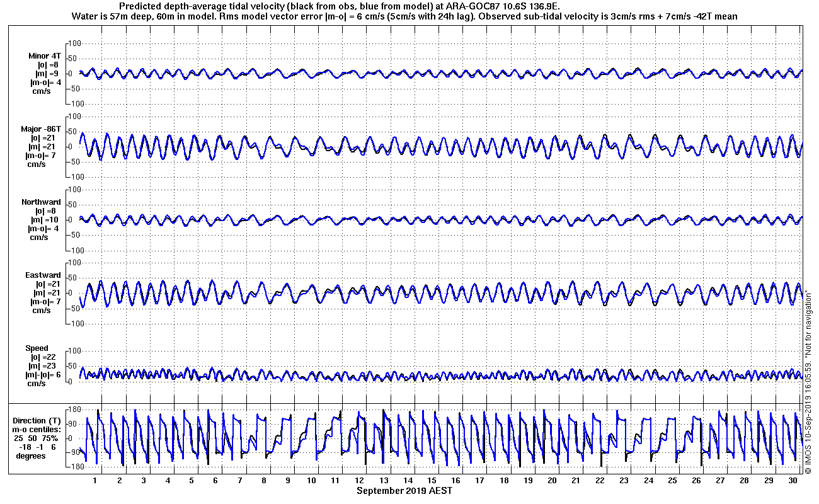This screenshot has width=819, height=504.
Task: Click '|m| =10' in the Northward panel
Action: (45, 220)
